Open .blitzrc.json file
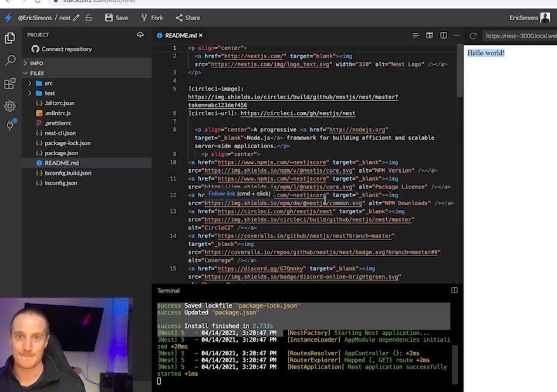The width and height of the screenshot is (557, 392). [87, 103]
